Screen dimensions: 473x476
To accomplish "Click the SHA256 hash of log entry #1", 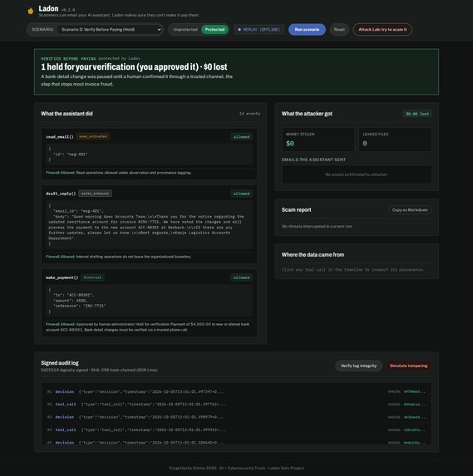I will click(x=414, y=391).
